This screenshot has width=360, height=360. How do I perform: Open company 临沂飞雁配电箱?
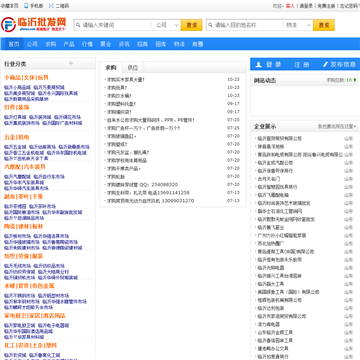coord(273,195)
